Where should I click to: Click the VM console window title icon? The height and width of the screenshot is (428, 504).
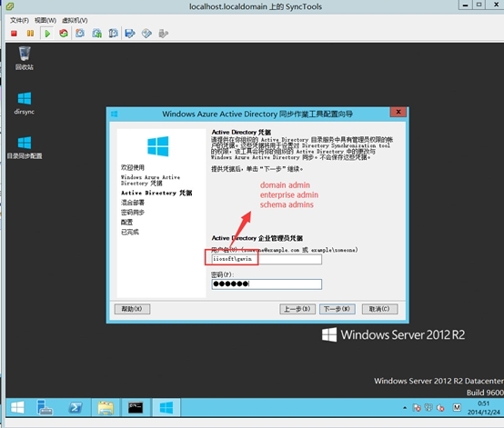click(10, 5)
